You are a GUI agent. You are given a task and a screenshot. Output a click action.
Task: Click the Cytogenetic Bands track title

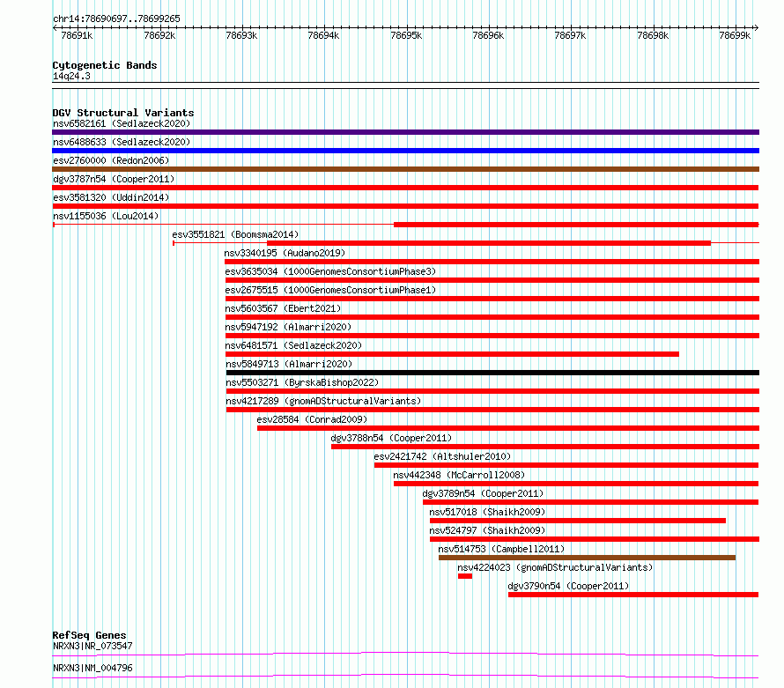pos(105,65)
